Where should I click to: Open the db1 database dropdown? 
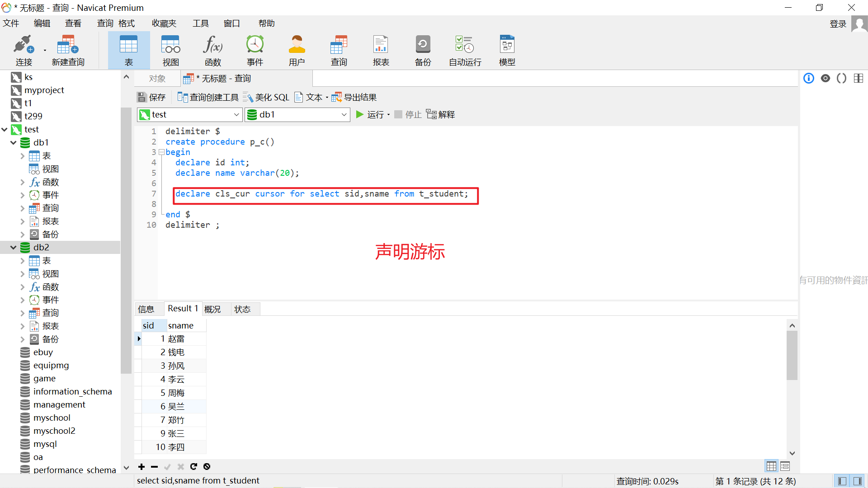344,115
